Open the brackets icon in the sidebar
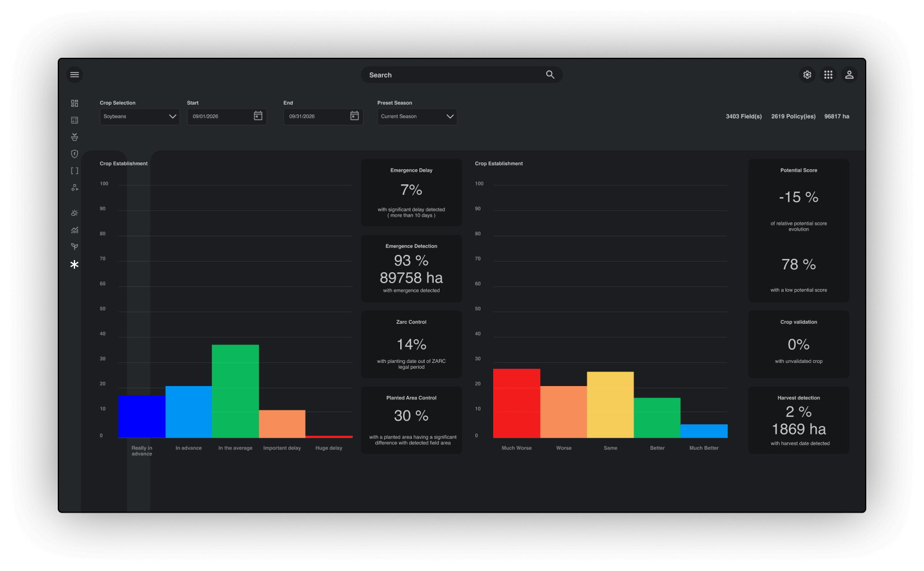924x571 pixels. coord(74,170)
